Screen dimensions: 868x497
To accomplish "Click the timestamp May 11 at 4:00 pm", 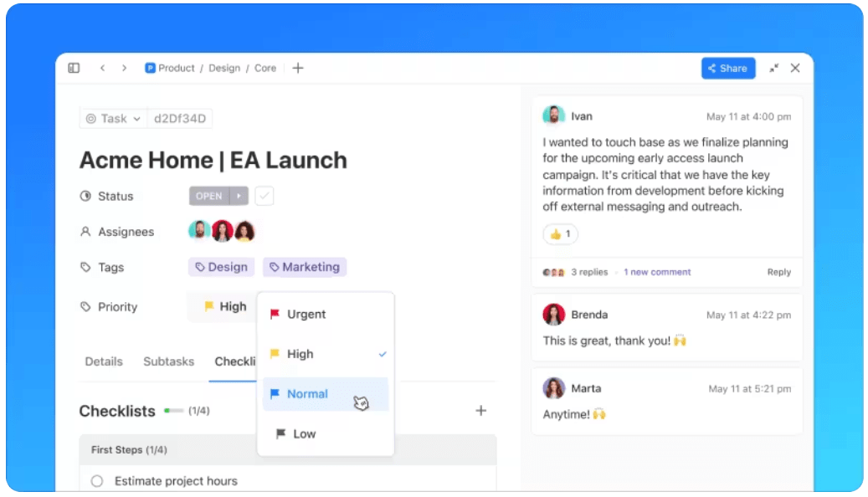I will (748, 116).
